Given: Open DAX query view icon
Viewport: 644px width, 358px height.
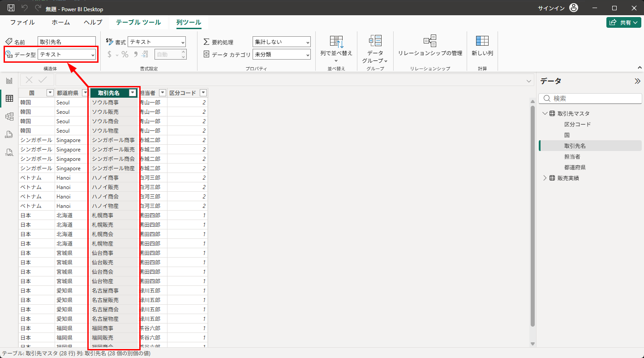Looking at the screenshot, I should point(9,134).
